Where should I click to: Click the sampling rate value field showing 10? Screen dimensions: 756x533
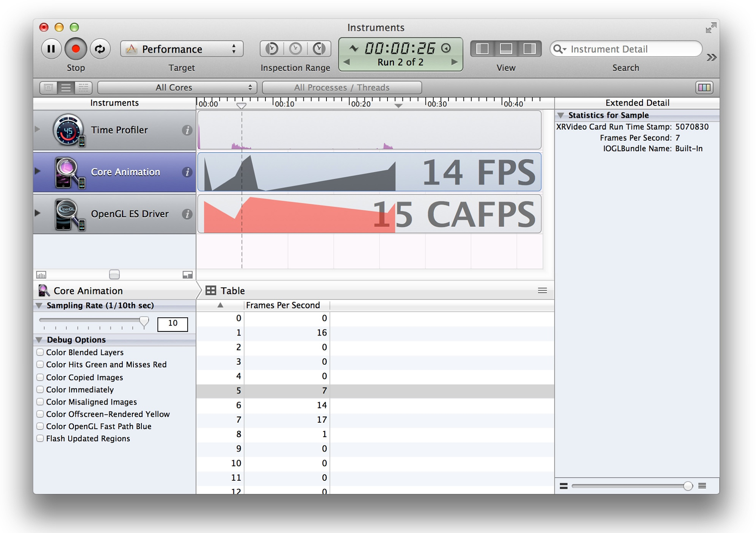click(x=173, y=323)
